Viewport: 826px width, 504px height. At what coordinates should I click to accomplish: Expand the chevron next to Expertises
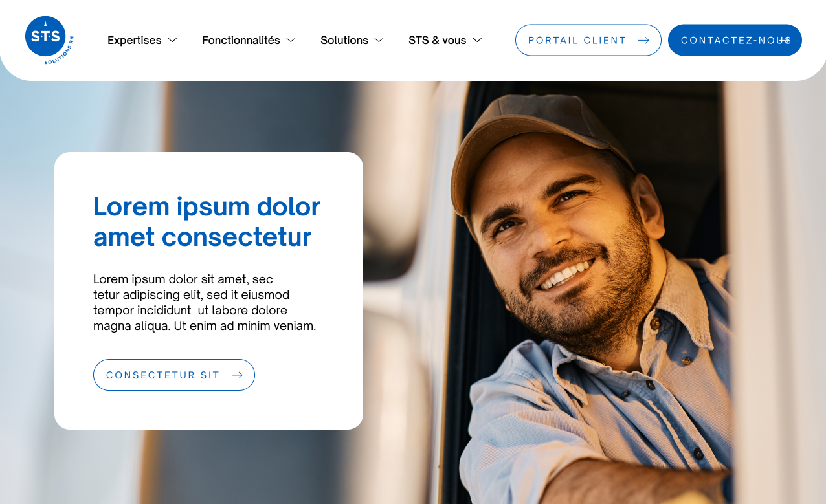[172, 40]
